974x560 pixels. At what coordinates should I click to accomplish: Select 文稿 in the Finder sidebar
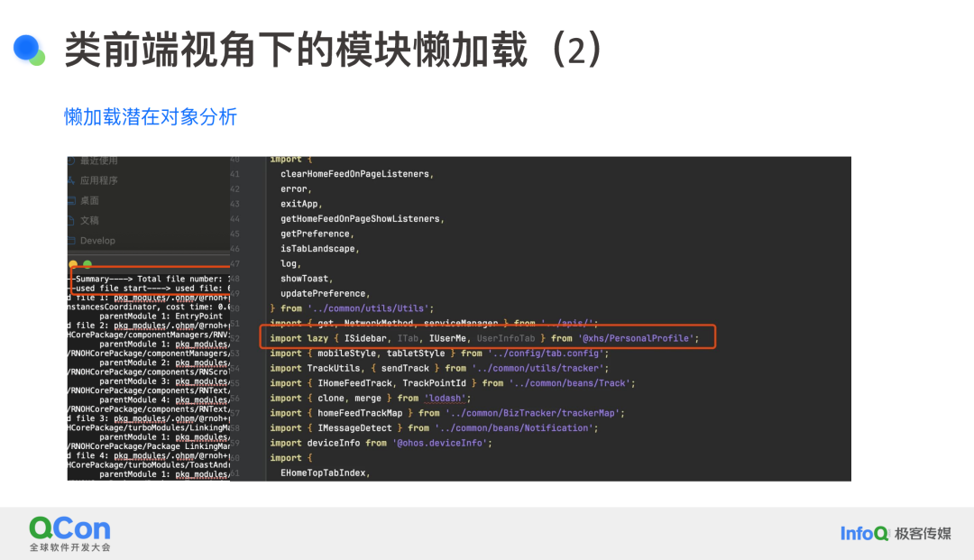88,220
